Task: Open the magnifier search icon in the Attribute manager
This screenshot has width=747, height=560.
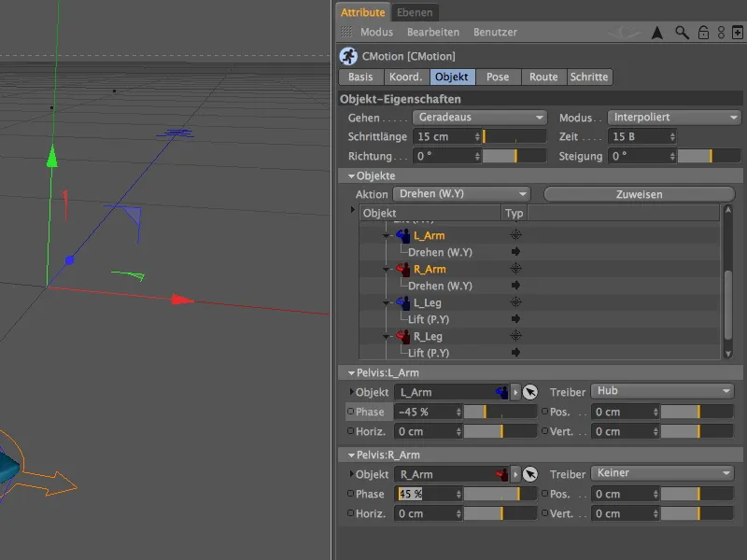Action: pos(682,33)
